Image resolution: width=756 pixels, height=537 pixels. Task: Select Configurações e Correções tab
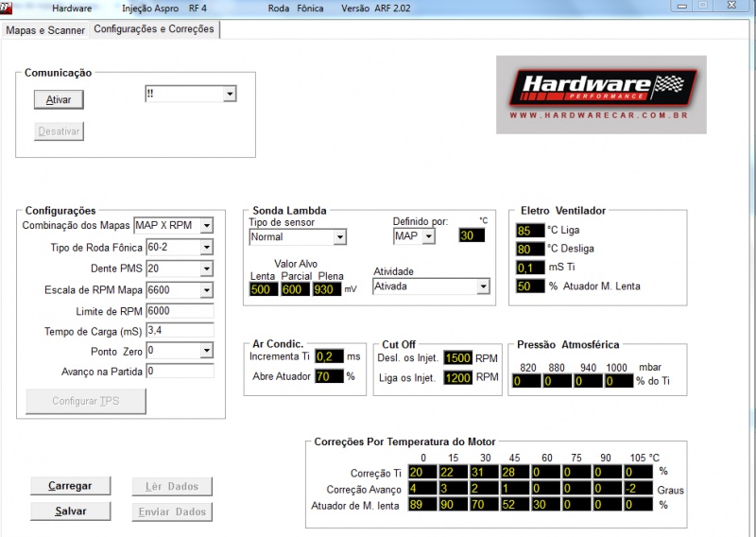click(x=154, y=29)
